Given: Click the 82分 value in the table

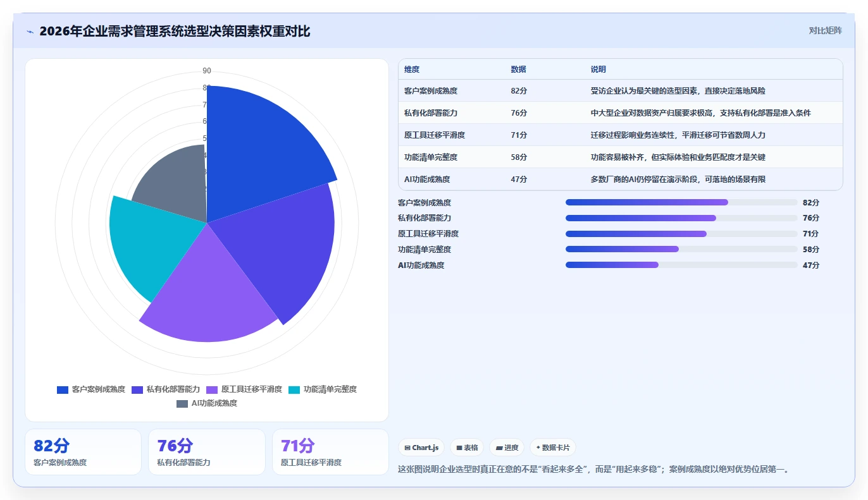Looking at the screenshot, I should click(x=519, y=91).
